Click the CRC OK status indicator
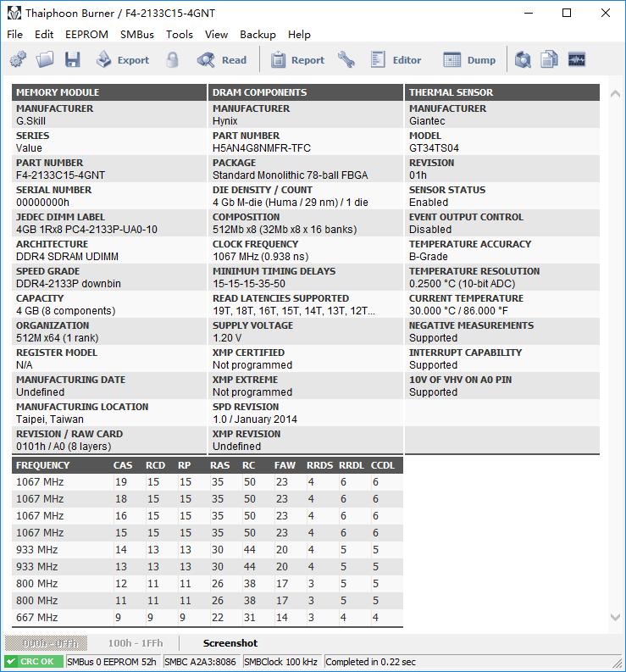 34,661
